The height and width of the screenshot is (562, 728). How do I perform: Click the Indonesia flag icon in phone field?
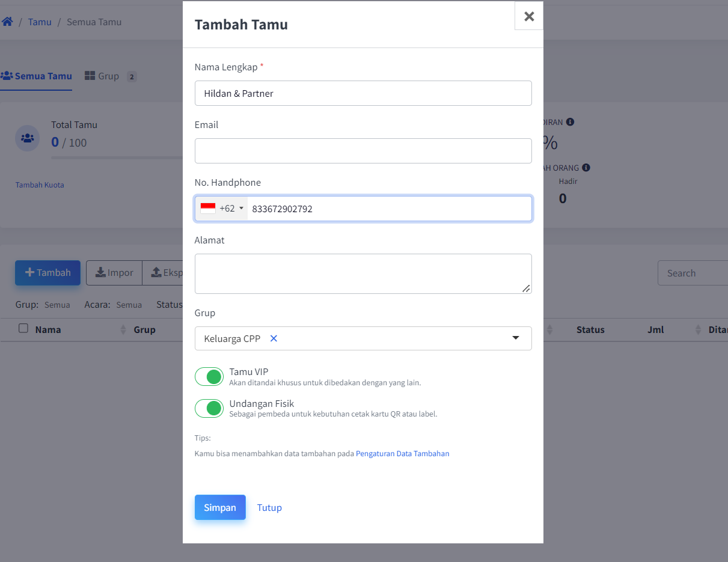[x=208, y=209]
